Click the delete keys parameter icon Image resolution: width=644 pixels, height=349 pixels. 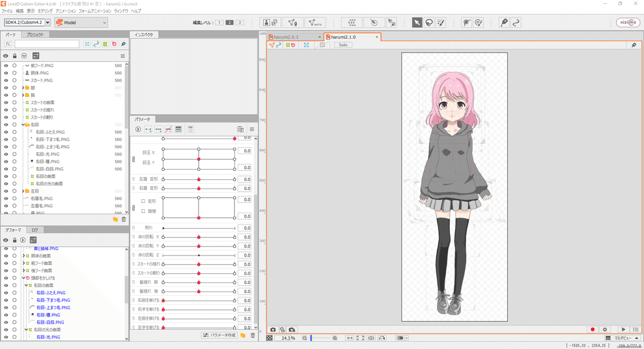click(x=168, y=129)
